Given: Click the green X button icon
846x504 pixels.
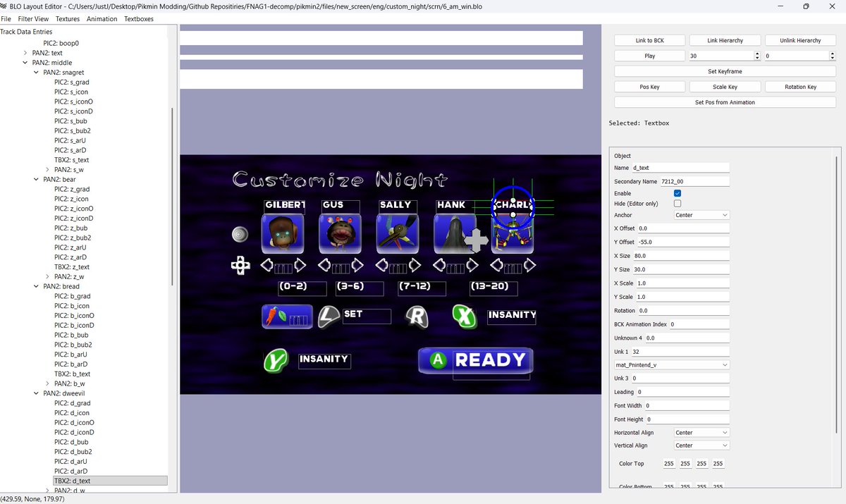Looking at the screenshot, I should pos(463,316).
